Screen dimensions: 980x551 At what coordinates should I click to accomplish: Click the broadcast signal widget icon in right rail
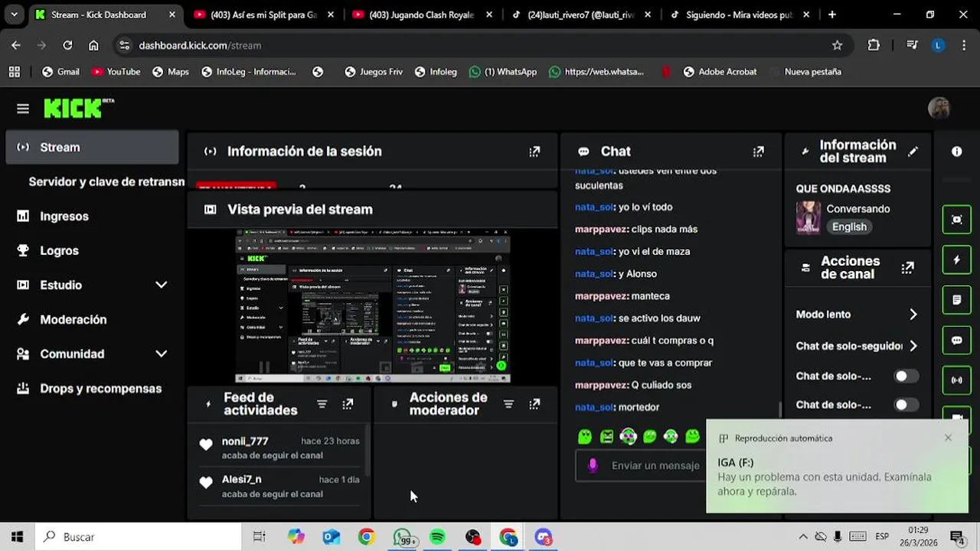957,380
